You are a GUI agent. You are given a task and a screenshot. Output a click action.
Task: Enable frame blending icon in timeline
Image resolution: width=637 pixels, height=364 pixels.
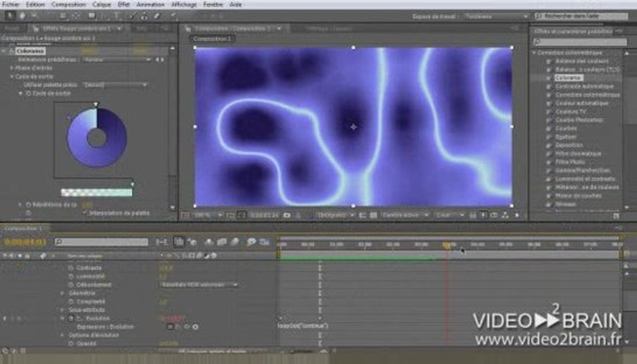click(222, 242)
